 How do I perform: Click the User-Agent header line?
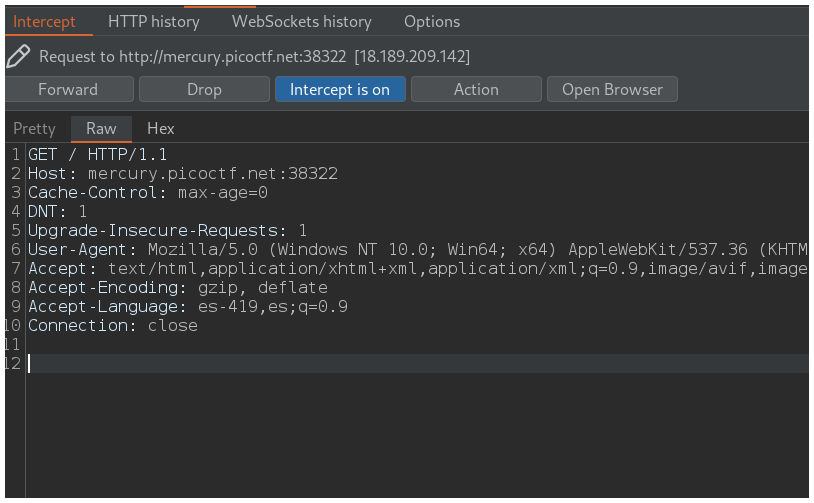[400, 249]
